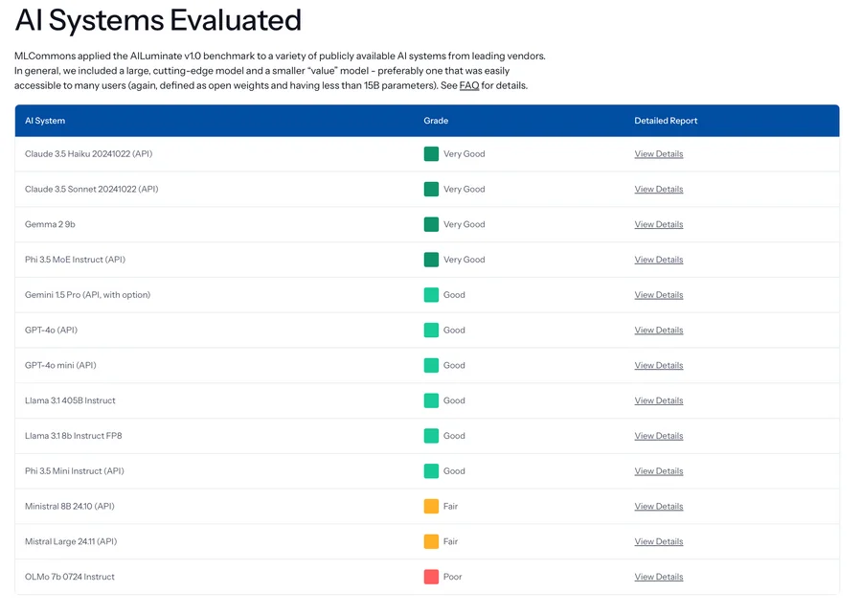Click the Phi 3.5 Mini Instruct row name
The image size is (862, 616).
tap(75, 471)
